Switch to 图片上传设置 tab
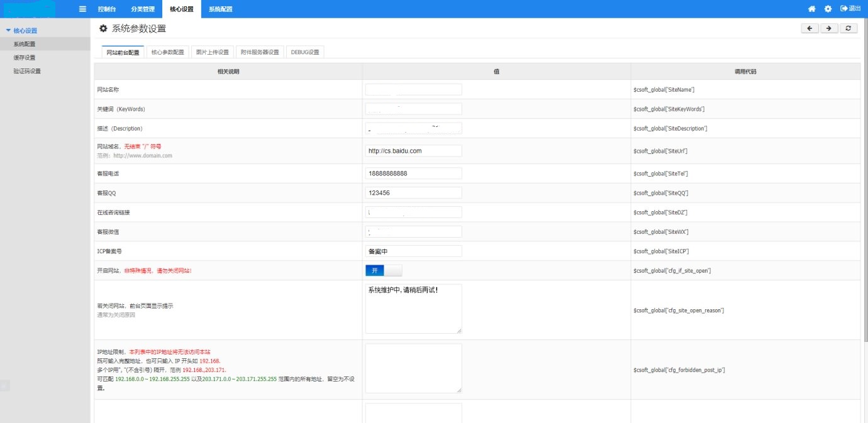 213,52
